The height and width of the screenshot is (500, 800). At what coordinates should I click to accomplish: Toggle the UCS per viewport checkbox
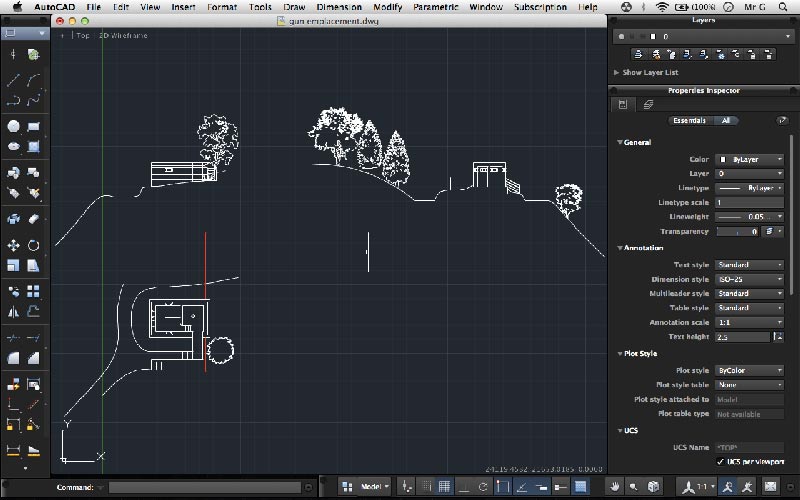(721, 462)
